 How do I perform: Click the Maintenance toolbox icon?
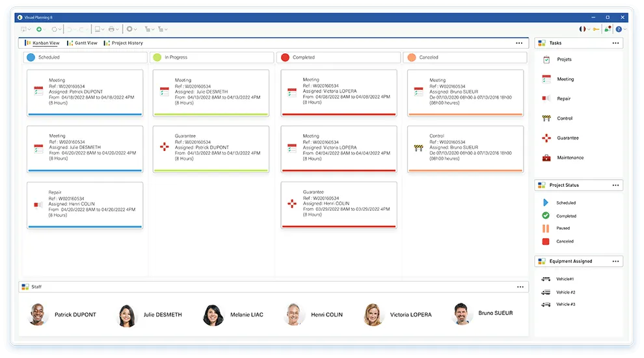pos(546,158)
